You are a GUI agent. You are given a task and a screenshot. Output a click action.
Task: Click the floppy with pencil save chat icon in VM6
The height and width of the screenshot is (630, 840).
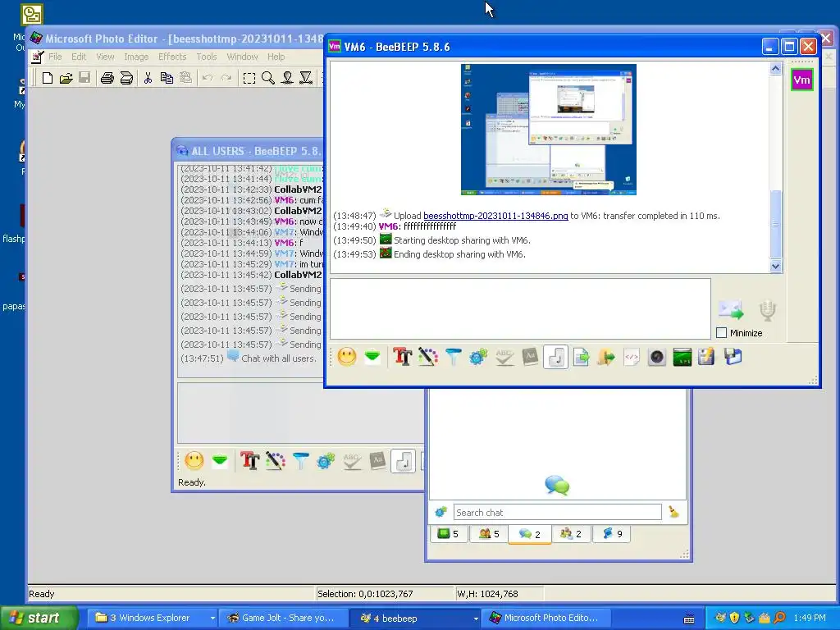point(706,357)
